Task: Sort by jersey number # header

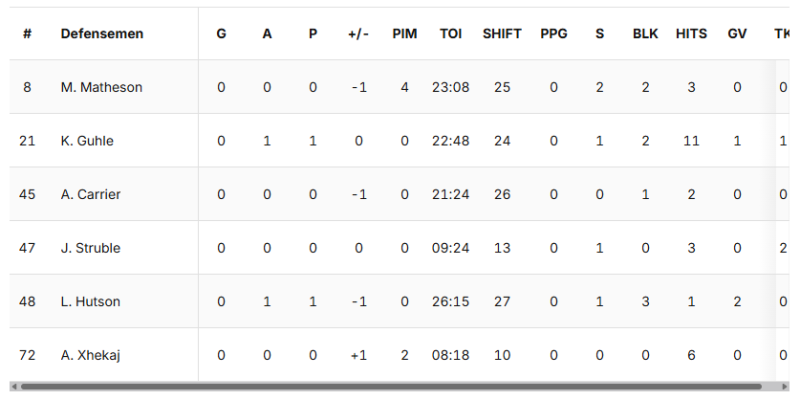Action: pos(27,34)
